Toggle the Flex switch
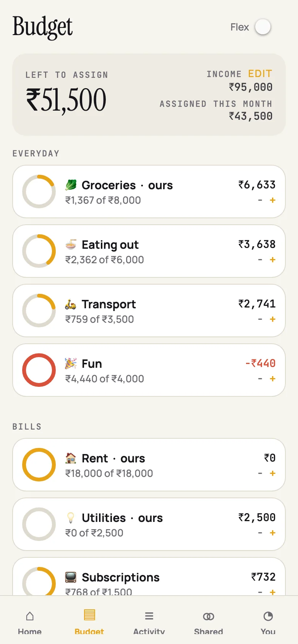This screenshot has height=644, width=298. coord(263,27)
